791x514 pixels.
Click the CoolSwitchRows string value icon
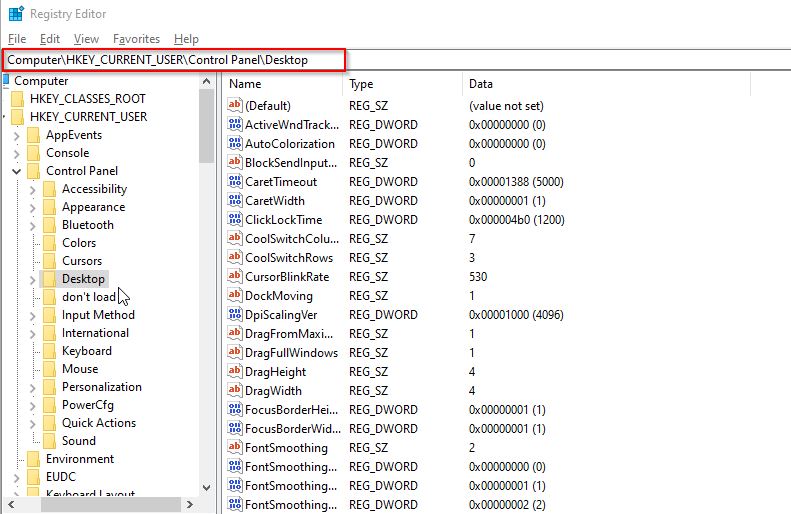pos(235,257)
